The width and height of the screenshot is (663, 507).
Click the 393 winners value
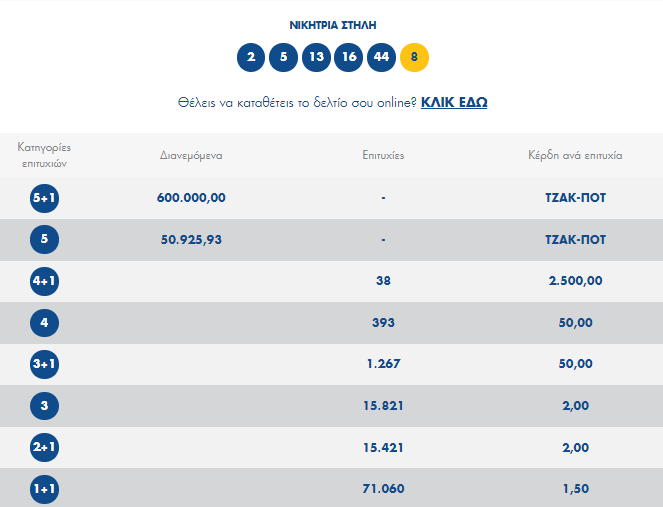pos(383,323)
